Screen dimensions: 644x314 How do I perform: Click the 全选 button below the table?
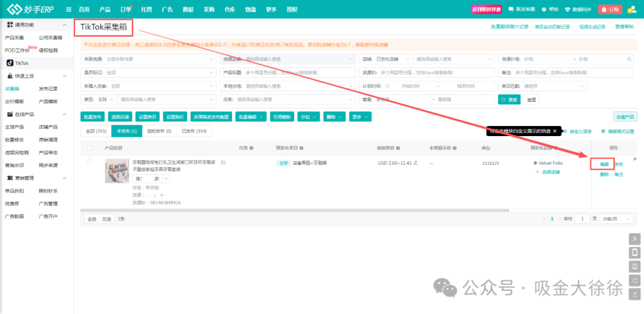91,219
